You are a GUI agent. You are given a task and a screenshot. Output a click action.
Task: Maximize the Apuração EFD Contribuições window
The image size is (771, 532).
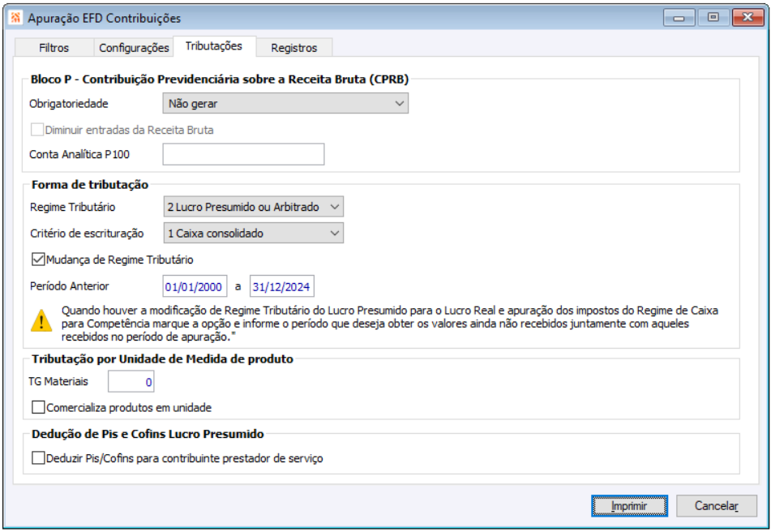713,18
